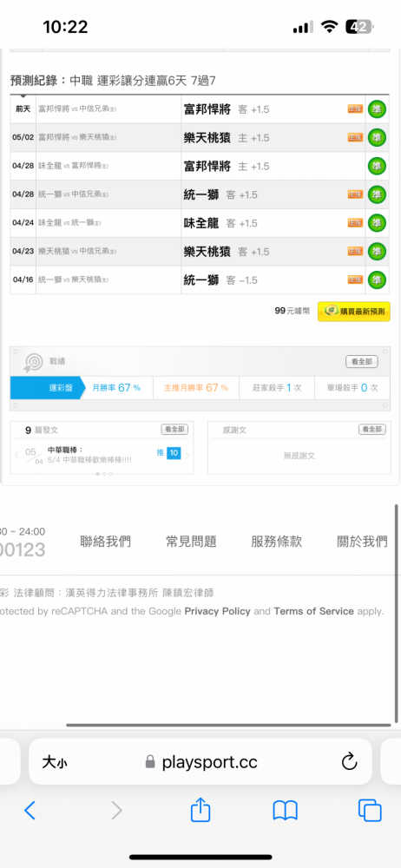Viewport: 401px width, 868px height.
Task: Tap 富邦悍將 客 +1.5 in 前天 row
Action: 227,109
